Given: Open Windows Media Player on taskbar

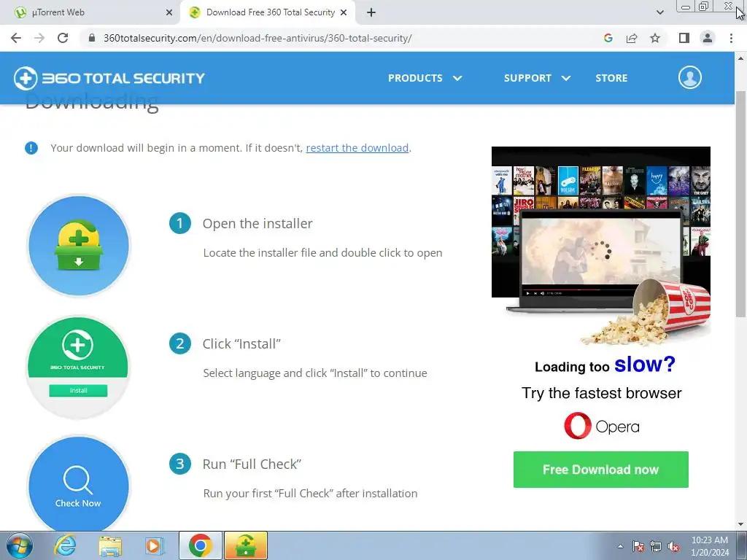Looking at the screenshot, I should 155,545.
